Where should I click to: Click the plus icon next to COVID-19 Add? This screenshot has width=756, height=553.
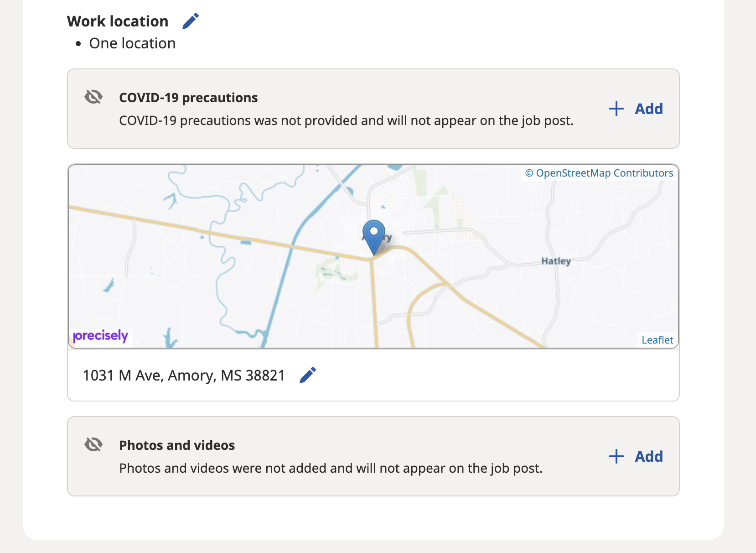tap(616, 109)
